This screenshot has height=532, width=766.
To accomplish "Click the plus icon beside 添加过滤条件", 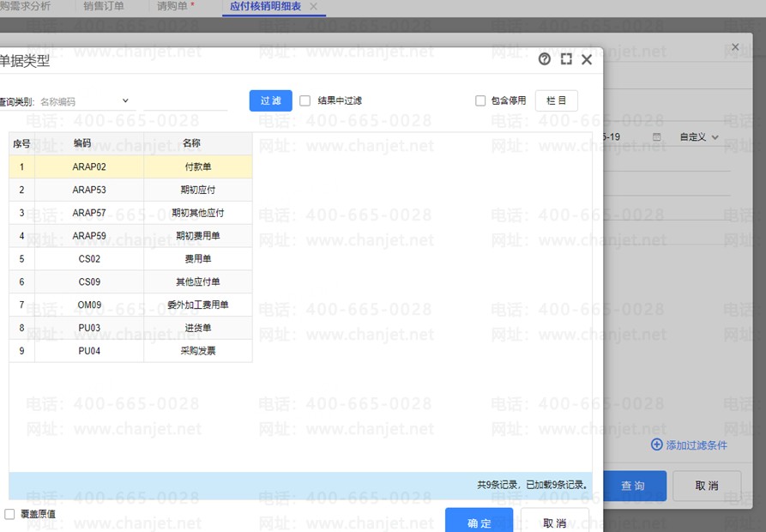I will (656, 444).
